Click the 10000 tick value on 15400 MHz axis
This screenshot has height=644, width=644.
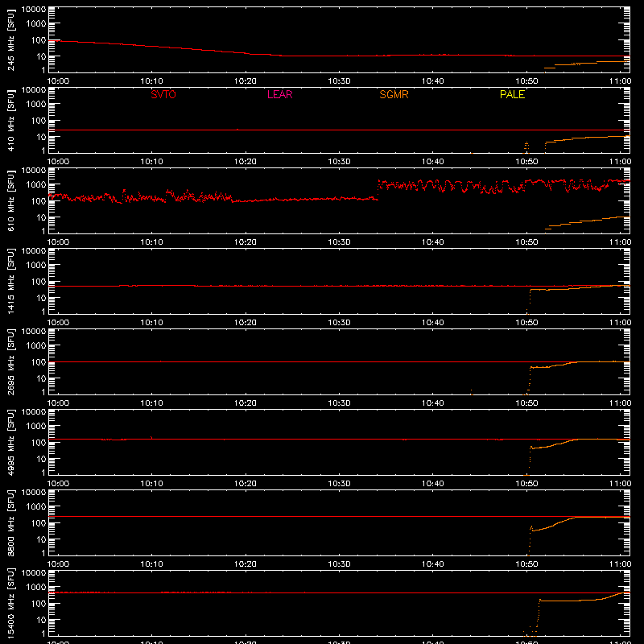34,573
